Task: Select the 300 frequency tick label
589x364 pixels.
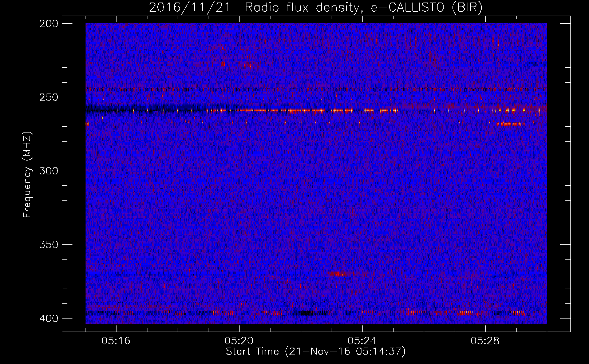Action: [x=48, y=171]
